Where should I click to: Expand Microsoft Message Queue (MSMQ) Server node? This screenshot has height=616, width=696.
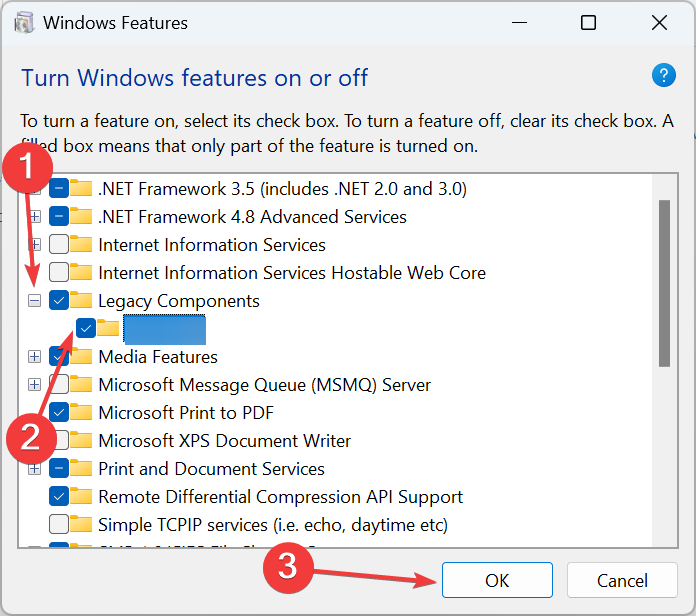point(35,385)
